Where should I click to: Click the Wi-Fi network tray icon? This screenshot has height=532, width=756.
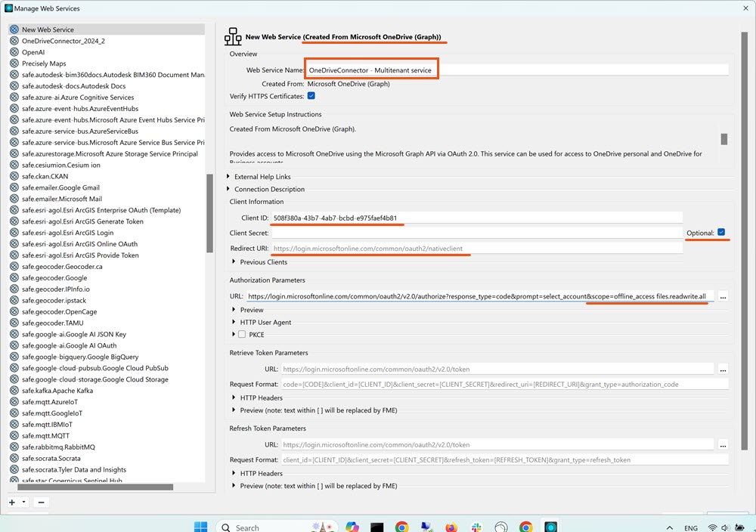[711, 528]
